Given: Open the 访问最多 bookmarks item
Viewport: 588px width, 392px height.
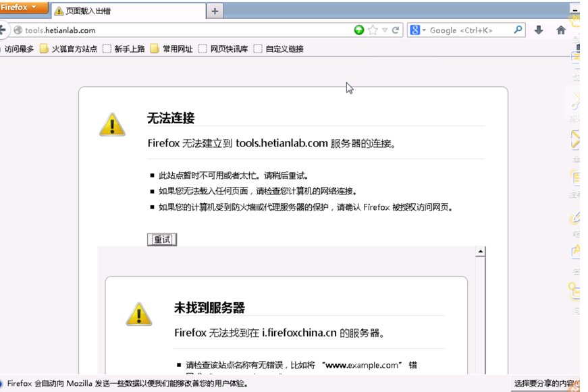Looking at the screenshot, I should click(x=18, y=49).
